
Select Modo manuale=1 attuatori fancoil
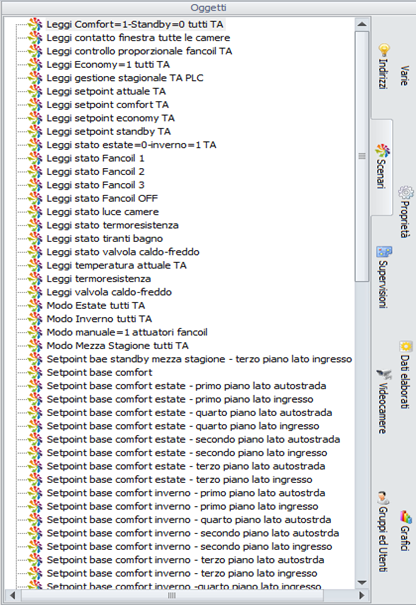[x=127, y=332]
